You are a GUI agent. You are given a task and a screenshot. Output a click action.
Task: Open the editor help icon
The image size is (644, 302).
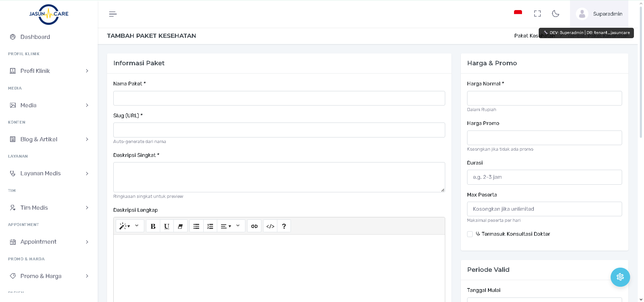click(284, 226)
